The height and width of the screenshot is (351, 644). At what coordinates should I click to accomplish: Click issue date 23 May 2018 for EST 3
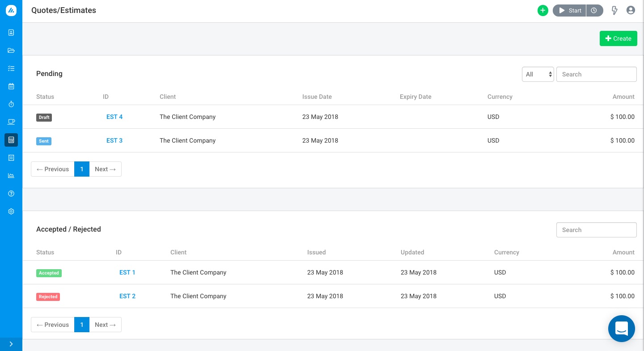[320, 140]
